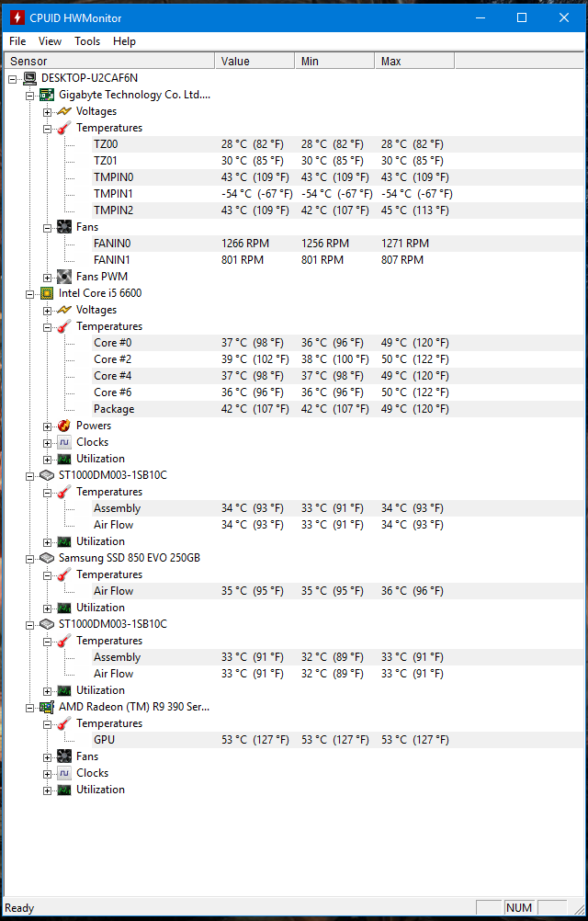Click the Max column header
Viewport: 588px width, 921px height.
point(414,61)
